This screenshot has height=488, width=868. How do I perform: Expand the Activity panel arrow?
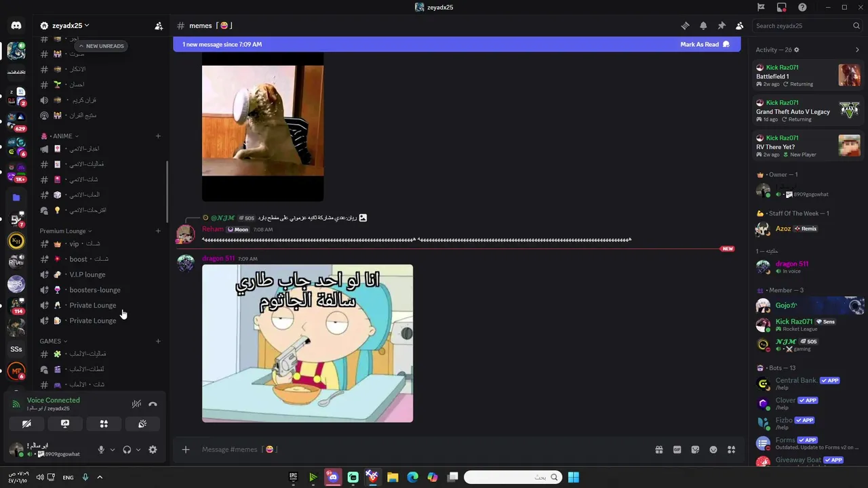click(857, 49)
